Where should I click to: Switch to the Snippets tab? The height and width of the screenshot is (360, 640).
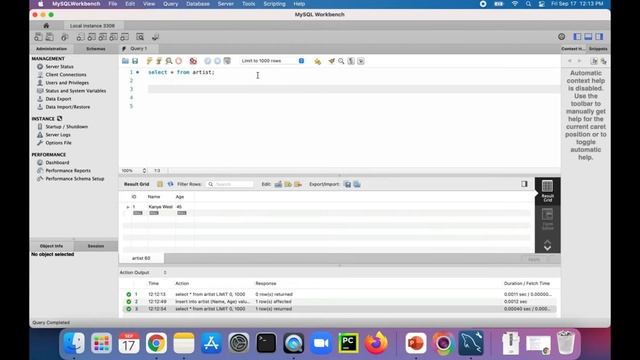pyautogui.click(x=598, y=49)
